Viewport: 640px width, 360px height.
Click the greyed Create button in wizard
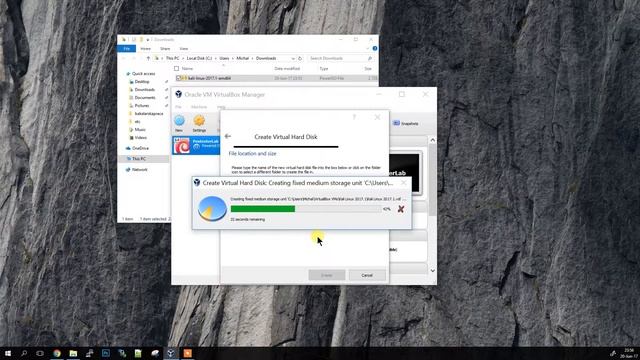[327, 275]
